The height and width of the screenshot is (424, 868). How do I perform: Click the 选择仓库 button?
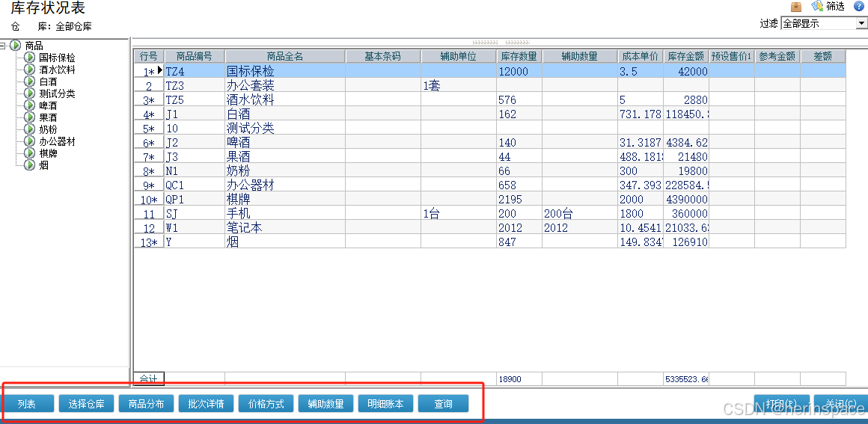86,404
